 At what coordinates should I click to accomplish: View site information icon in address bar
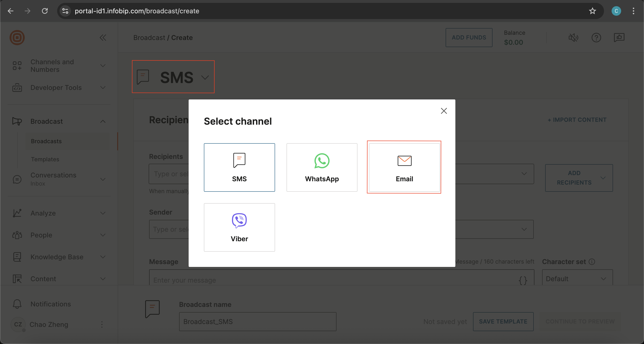(x=65, y=11)
